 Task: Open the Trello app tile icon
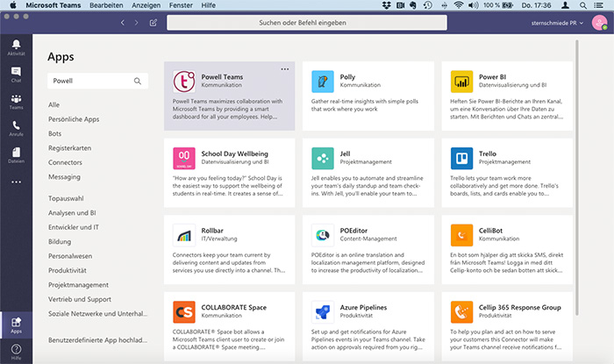[x=462, y=158]
